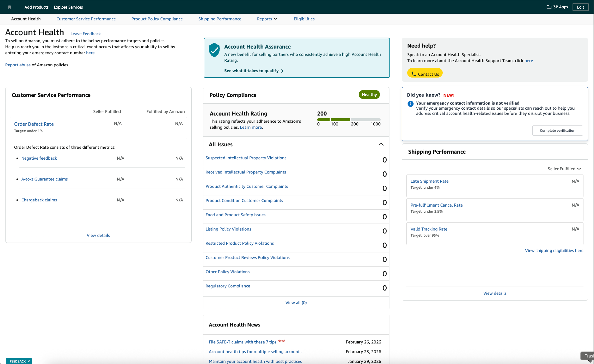Viewport: 594px width, 364px height.
Task: Click the Edit button in top bar
Action: 580,7
